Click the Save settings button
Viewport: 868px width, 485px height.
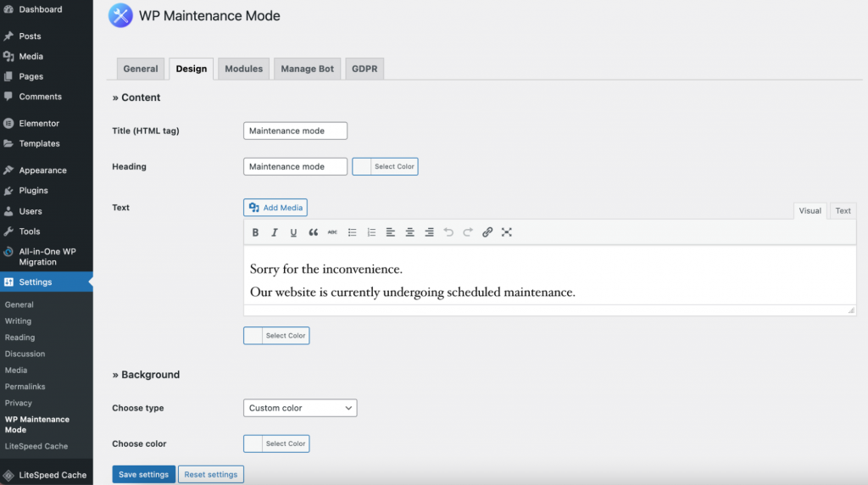point(143,474)
